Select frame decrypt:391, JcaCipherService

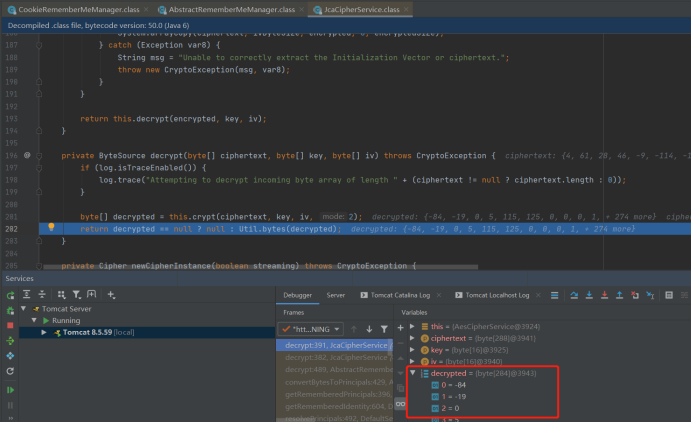335,345
